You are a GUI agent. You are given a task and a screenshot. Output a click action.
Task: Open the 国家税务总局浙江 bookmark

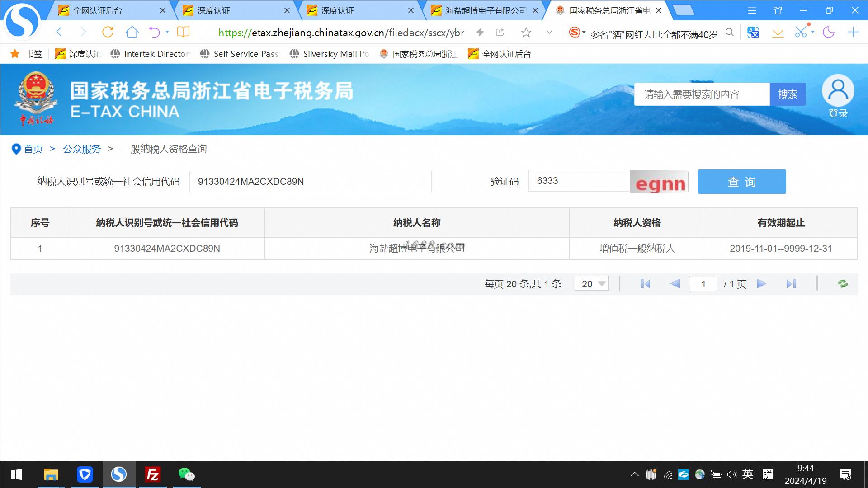pos(419,54)
